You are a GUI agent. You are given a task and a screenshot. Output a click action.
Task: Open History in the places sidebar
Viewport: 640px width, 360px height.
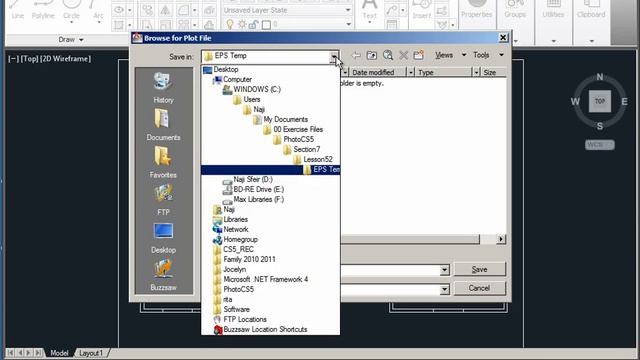click(163, 88)
